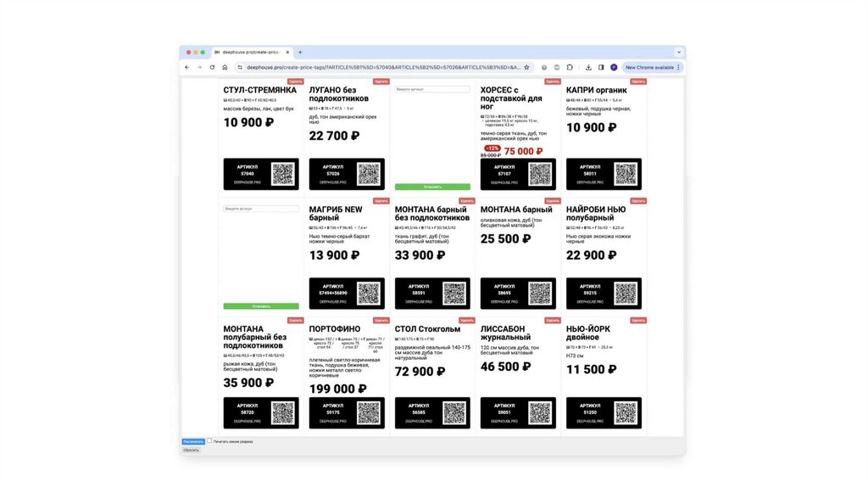The height and width of the screenshot is (487, 868).
Task: Go forward in browser history
Action: click(x=199, y=68)
